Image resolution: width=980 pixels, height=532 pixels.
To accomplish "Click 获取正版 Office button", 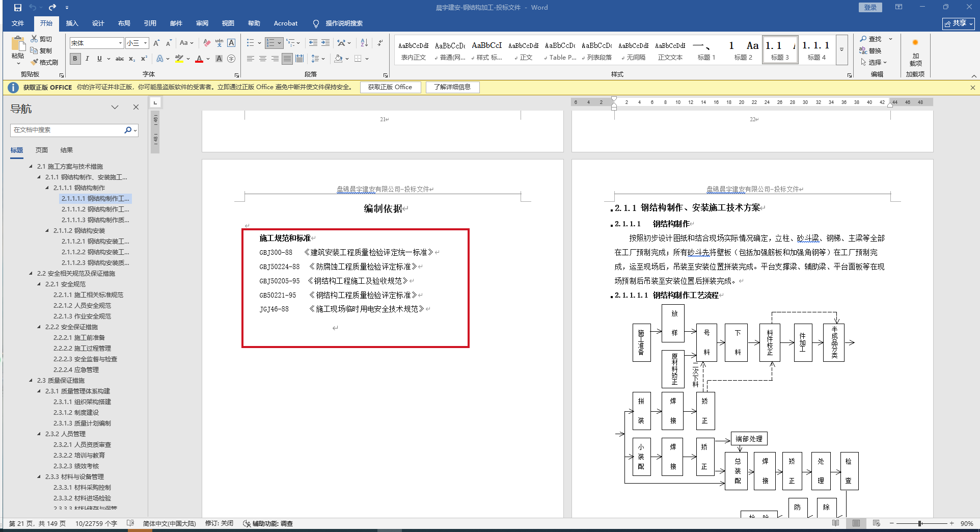I will tap(390, 87).
